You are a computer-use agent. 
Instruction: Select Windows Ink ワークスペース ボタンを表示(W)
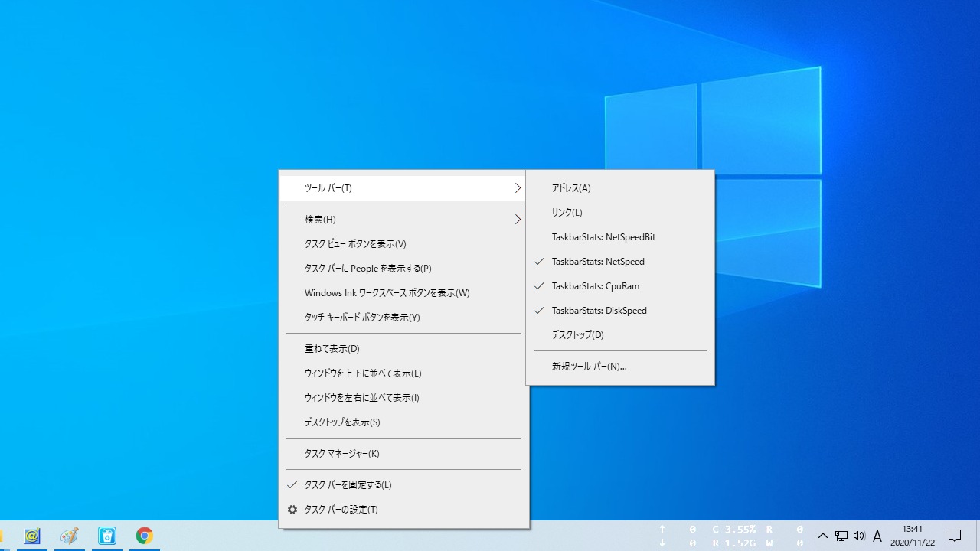(403, 293)
